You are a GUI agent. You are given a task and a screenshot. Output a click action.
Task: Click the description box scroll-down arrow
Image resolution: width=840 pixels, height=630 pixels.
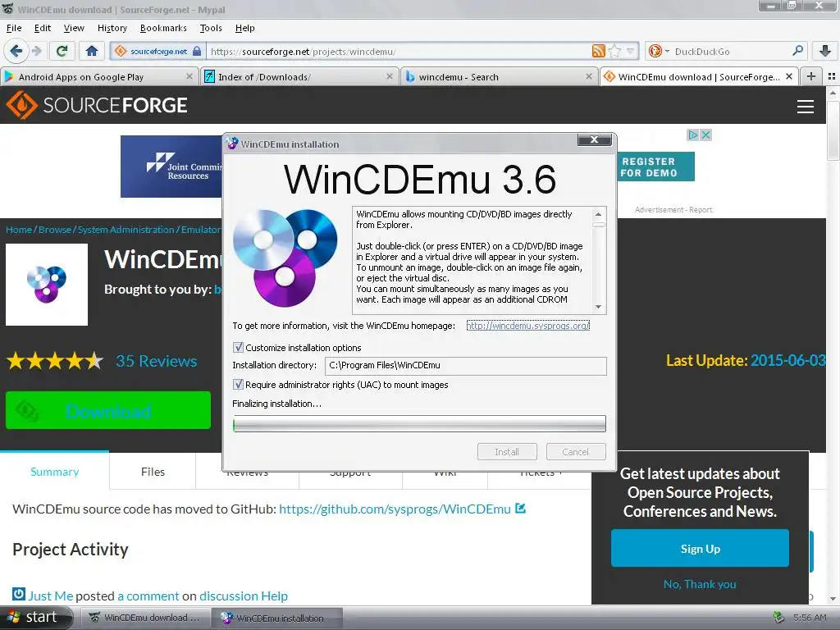coord(598,307)
